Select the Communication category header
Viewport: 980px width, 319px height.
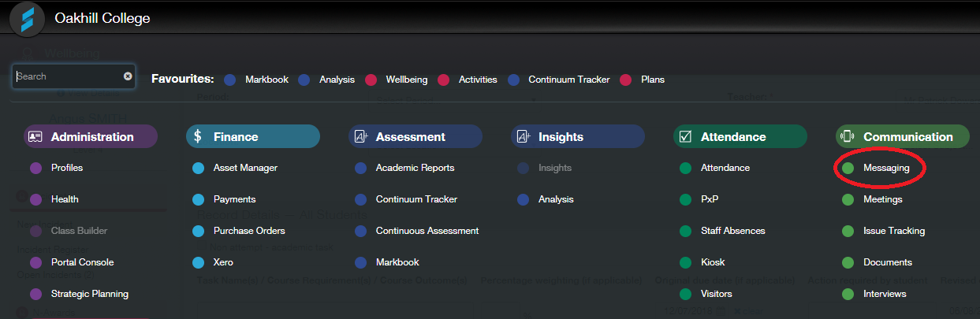click(x=903, y=136)
